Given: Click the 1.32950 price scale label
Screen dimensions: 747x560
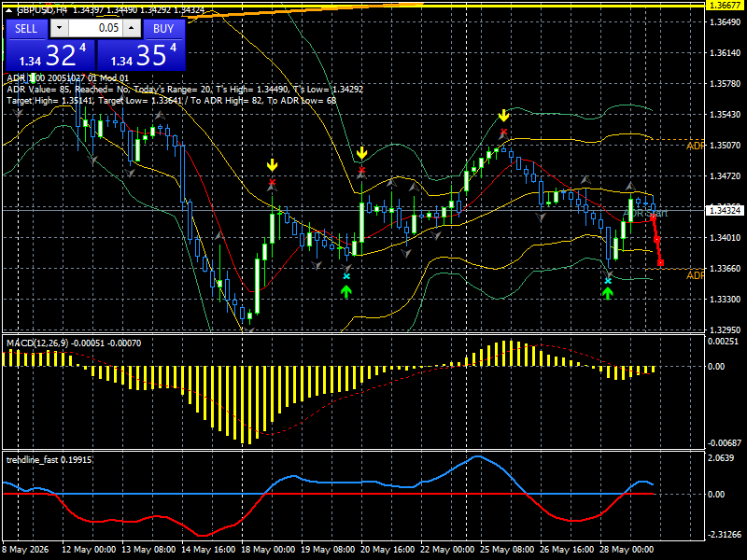Looking at the screenshot, I should point(726,329).
